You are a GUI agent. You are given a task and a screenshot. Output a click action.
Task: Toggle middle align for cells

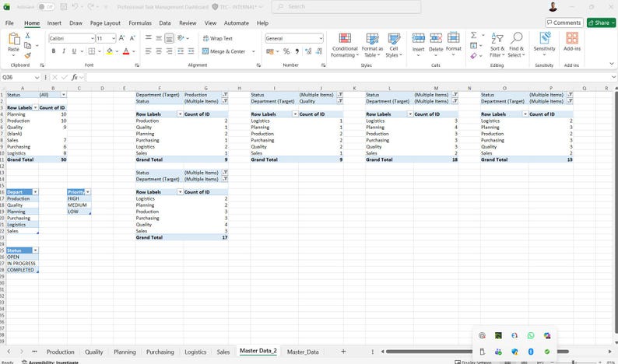point(159,38)
